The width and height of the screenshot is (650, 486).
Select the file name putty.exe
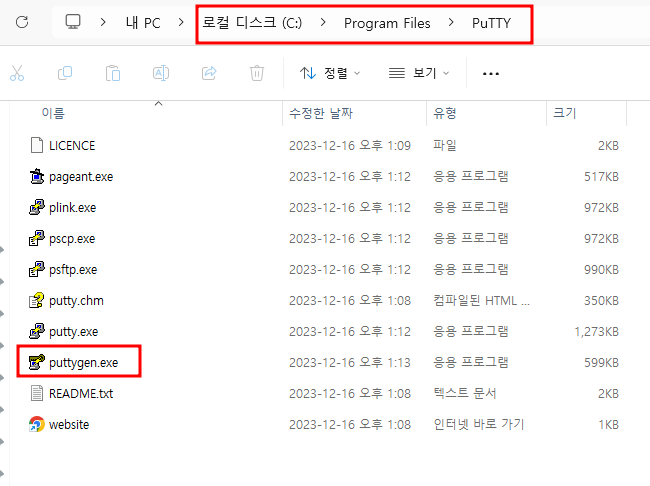(x=73, y=332)
